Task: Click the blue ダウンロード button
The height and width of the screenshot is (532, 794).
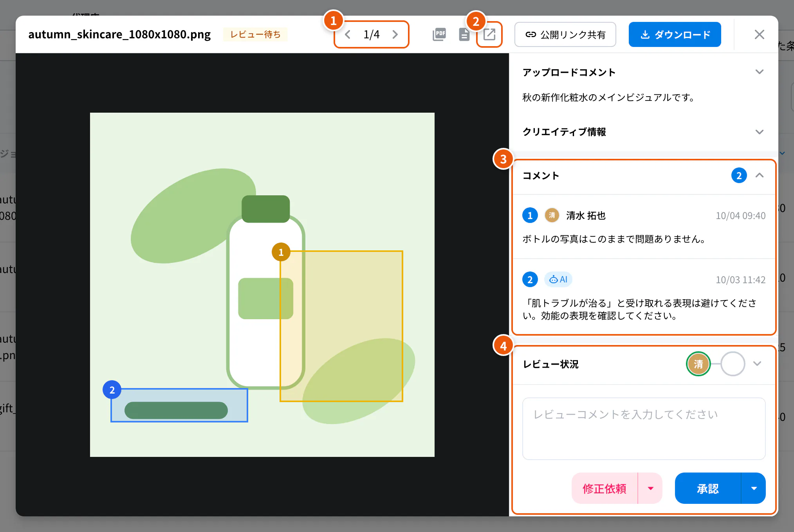Action: click(x=675, y=34)
